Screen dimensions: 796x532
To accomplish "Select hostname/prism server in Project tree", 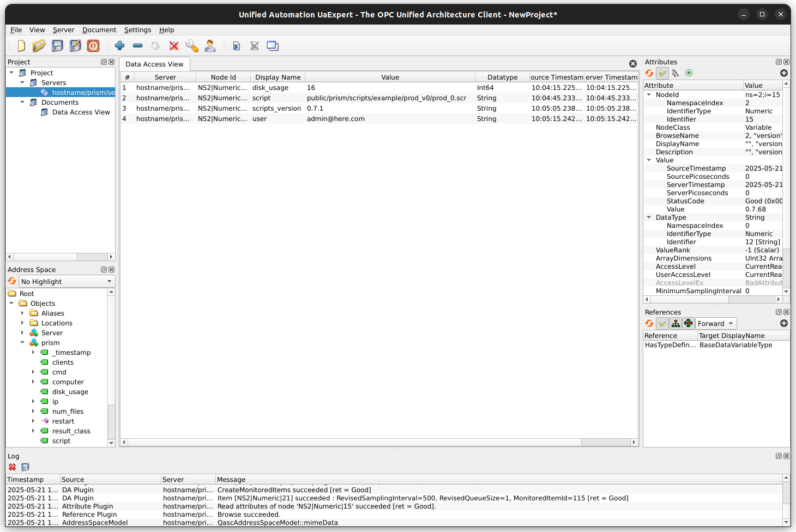I will 83,93.
